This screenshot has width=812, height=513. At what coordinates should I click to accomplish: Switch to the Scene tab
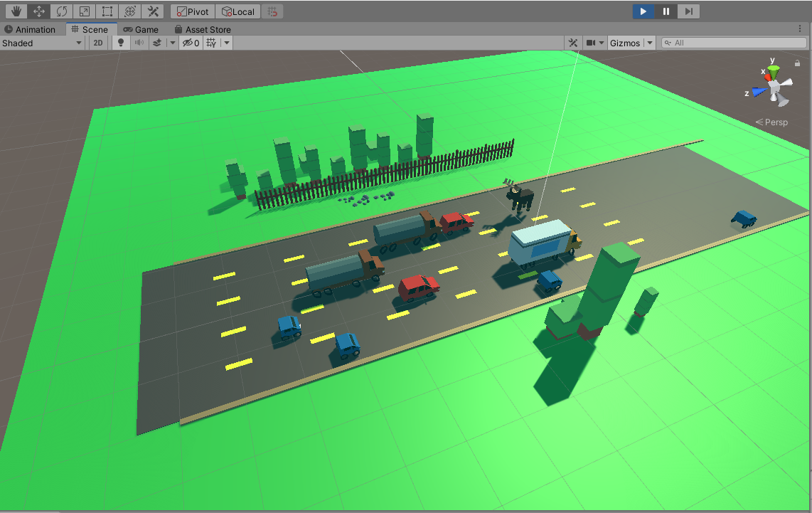(90, 30)
